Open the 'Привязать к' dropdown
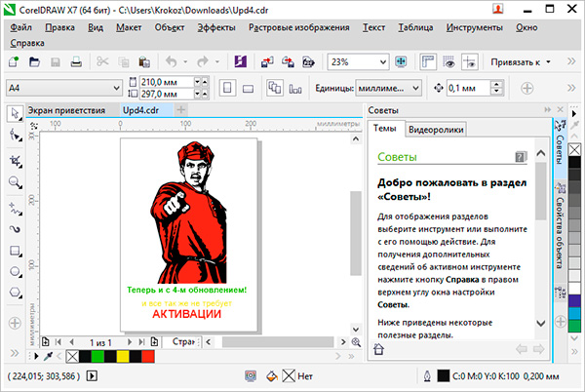This screenshot has height=392, width=585. [520, 61]
